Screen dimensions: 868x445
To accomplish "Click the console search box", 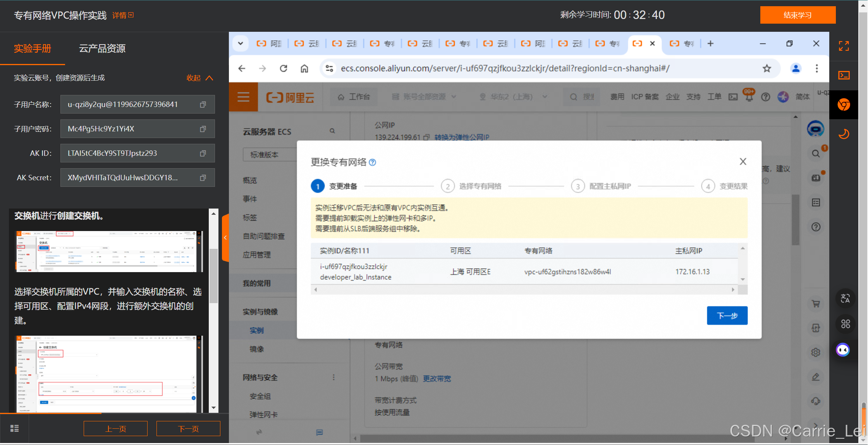I will pyautogui.click(x=582, y=97).
